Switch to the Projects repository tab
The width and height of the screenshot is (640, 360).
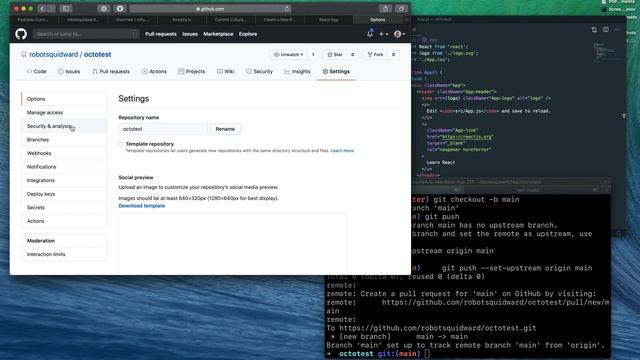pos(192,71)
